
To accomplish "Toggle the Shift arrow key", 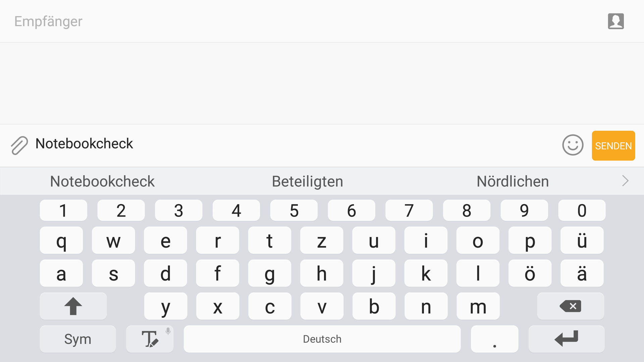I will [73, 306].
